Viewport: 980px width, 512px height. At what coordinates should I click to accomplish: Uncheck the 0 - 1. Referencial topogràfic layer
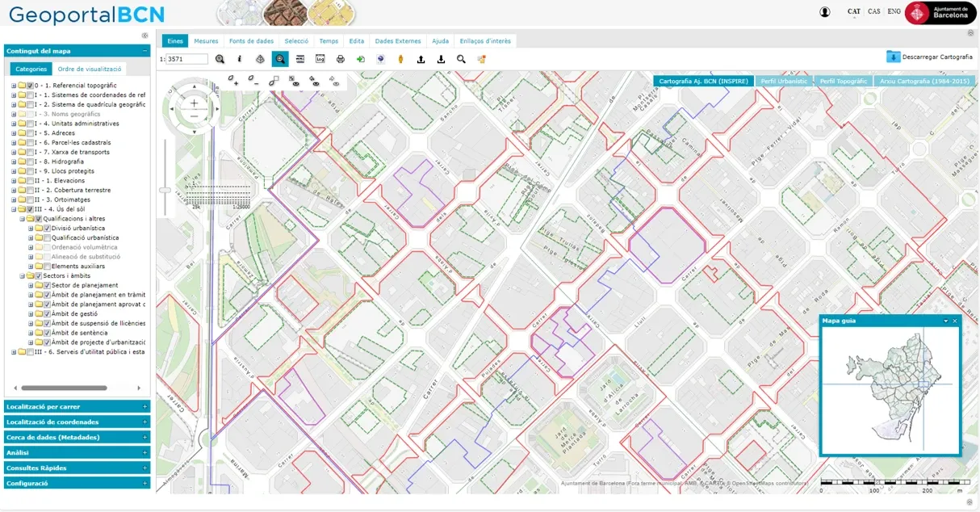pos(31,86)
